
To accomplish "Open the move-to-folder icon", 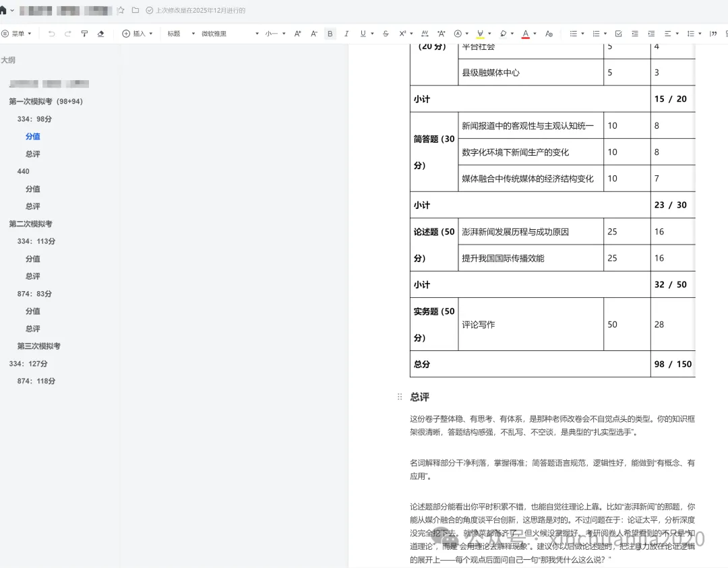I will (x=135, y=10).
